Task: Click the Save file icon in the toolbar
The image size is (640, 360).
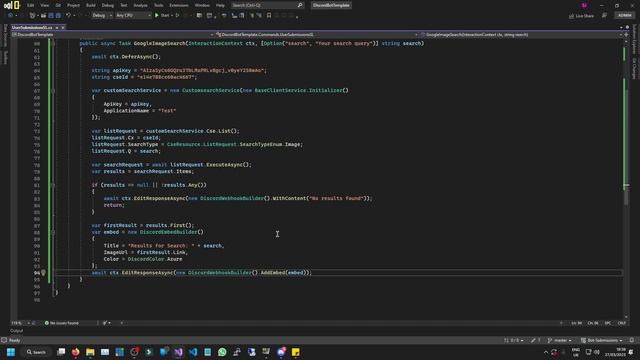Action: coord(51,16)
